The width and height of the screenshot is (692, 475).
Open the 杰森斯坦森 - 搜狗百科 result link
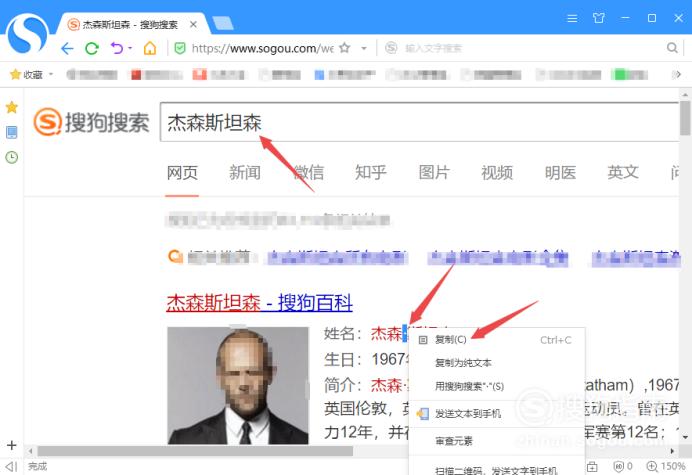(x=260, y=303)
